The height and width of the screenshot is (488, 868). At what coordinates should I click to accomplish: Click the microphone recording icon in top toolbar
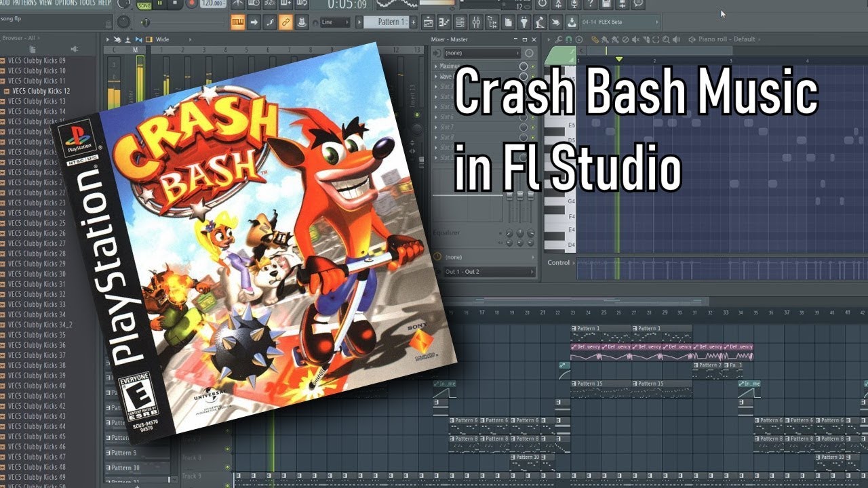[574, 3]
